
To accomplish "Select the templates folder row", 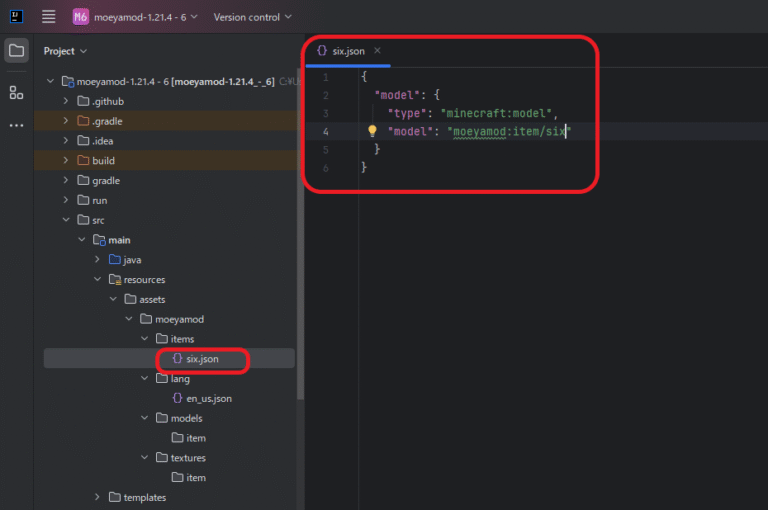I will tap(166, 497).
